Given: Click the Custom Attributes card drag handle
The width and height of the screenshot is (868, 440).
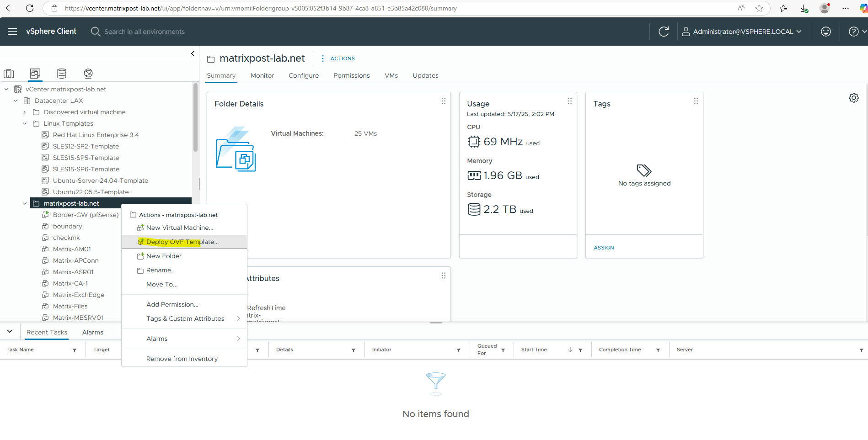Looking at the screenshot, I should pyautogui.click(x=443, y=276).
